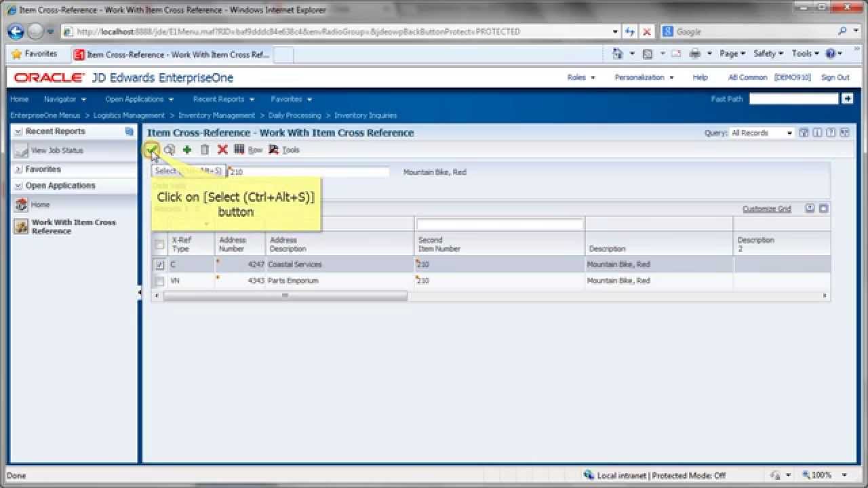Open the IE Safety dropdown menu
This screenshot has height=488, width=868.
[768, 54]
